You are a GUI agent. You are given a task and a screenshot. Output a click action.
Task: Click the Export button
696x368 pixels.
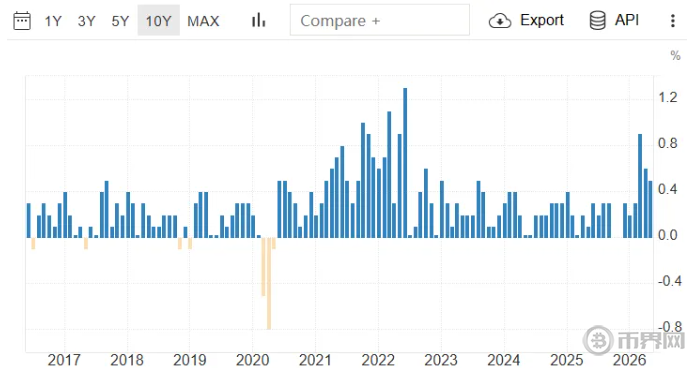tap(526, 20)
